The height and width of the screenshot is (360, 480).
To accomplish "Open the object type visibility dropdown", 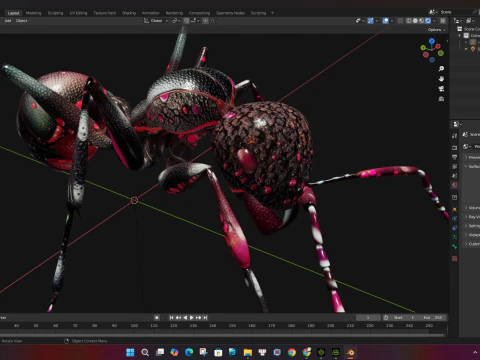I will coord(360,21).
